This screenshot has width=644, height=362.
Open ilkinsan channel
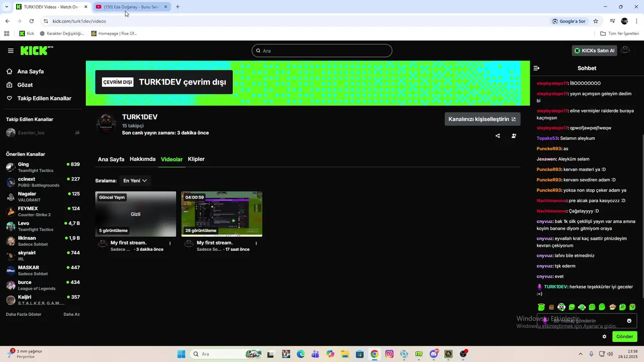coord(43,241)
